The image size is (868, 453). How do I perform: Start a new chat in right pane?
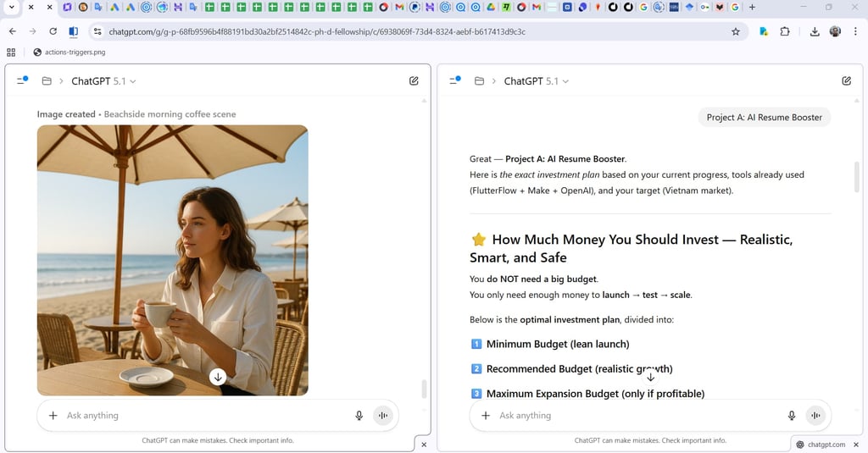coord(846,81)
